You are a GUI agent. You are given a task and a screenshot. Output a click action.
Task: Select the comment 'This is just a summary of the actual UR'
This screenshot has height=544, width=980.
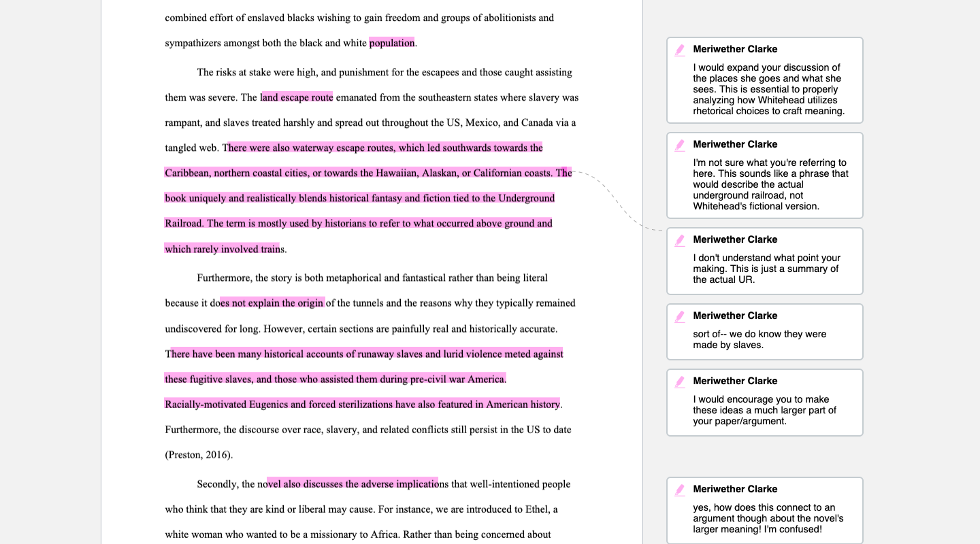765,261
